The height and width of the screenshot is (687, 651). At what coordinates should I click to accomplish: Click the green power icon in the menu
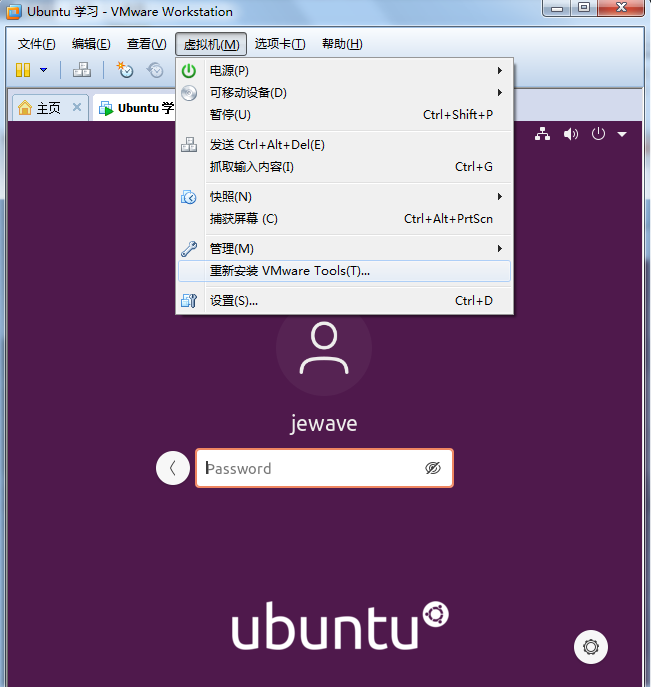pyautogui.click(x=189, y=71)
